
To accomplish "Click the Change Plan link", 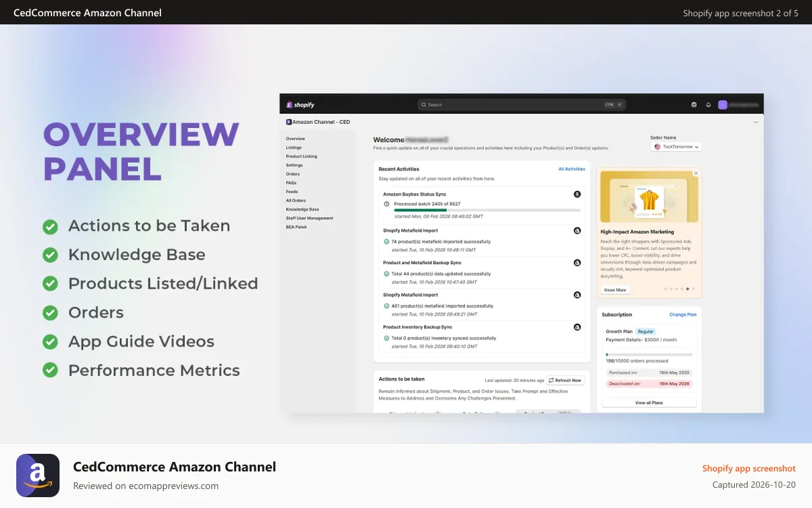I will point(683,315).
